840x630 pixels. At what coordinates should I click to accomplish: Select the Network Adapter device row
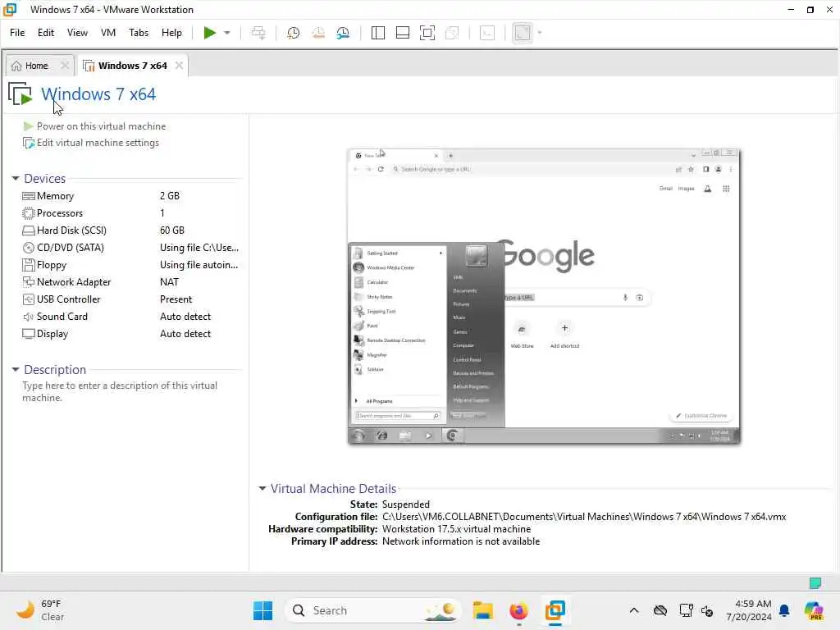(131, 282)
